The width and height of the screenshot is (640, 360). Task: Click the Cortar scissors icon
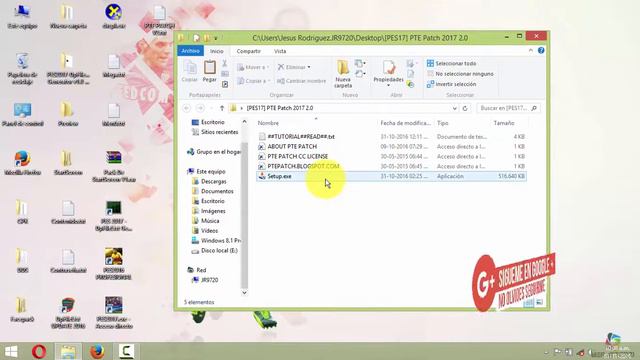[224, 64]
